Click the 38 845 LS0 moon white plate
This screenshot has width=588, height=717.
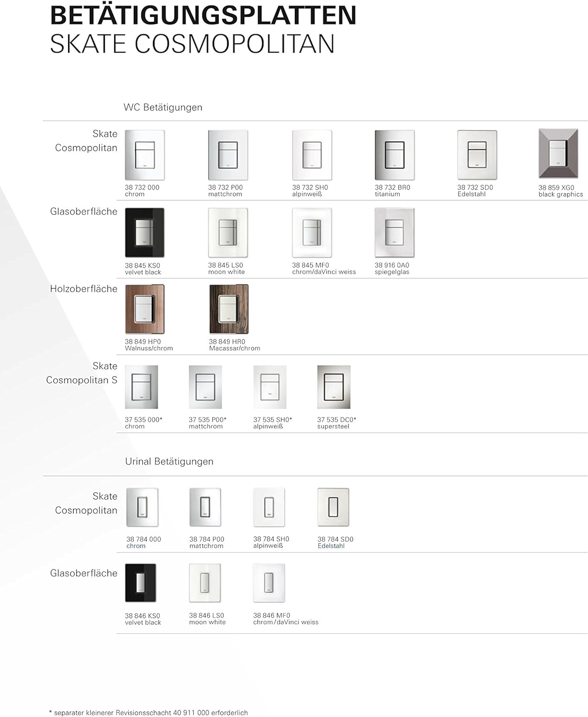point(228,233)
